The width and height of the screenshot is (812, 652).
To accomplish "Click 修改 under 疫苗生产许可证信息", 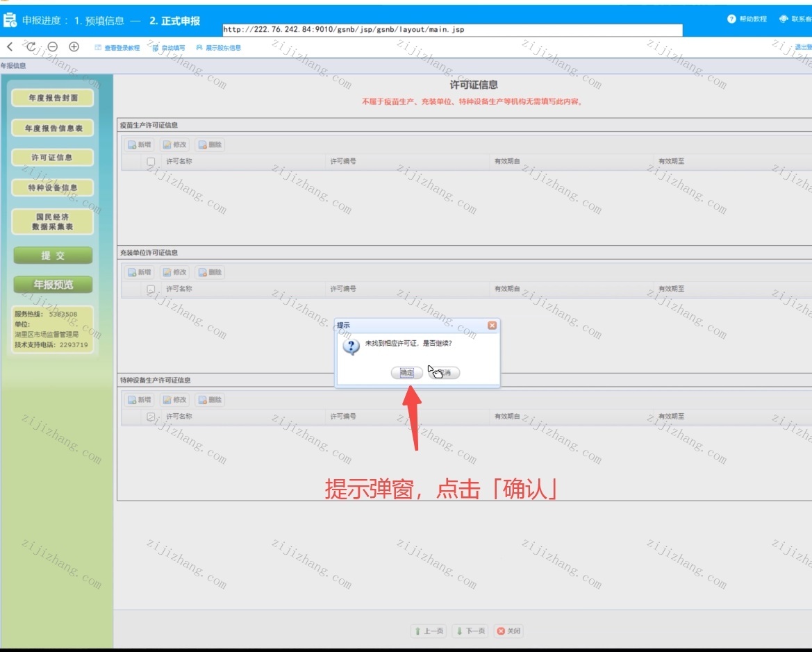I will 174,144.
